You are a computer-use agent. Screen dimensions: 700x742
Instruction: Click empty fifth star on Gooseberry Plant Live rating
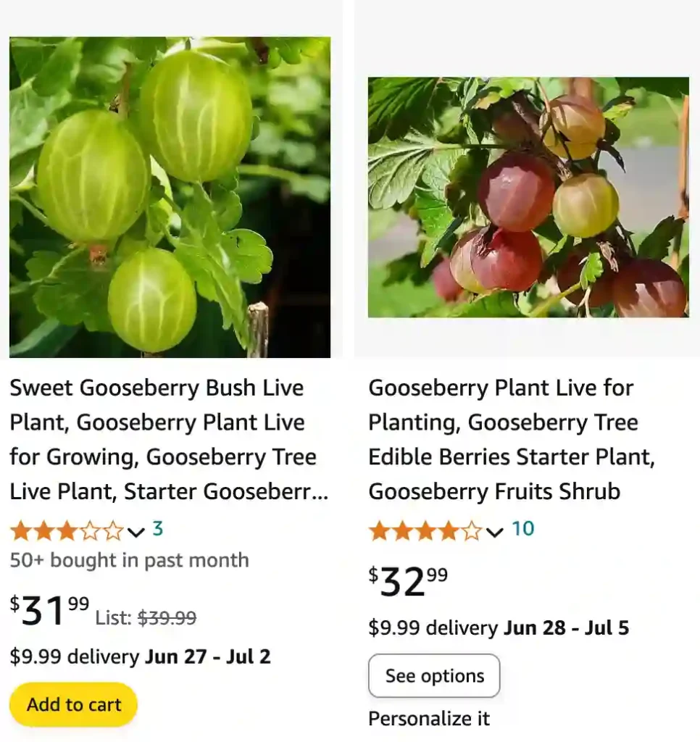point(472,532)
